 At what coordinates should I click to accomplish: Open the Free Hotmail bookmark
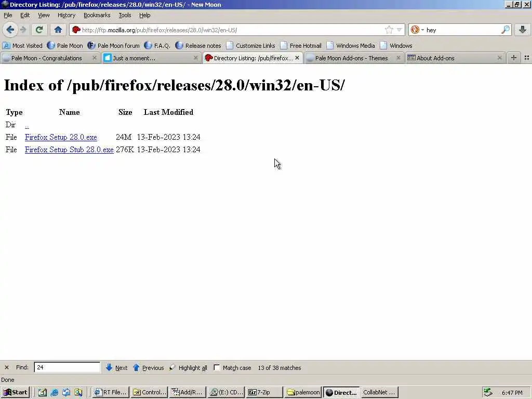pos(301,46)
